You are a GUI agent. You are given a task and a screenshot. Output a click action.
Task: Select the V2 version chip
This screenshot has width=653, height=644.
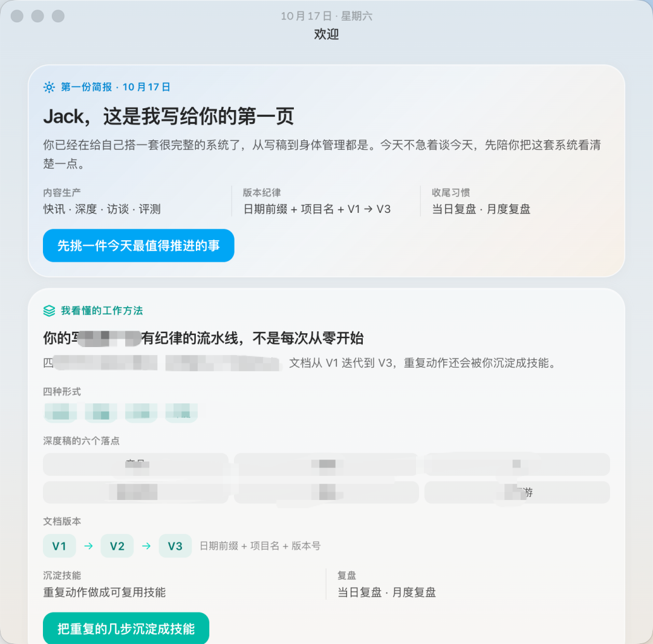pos(117,545)
